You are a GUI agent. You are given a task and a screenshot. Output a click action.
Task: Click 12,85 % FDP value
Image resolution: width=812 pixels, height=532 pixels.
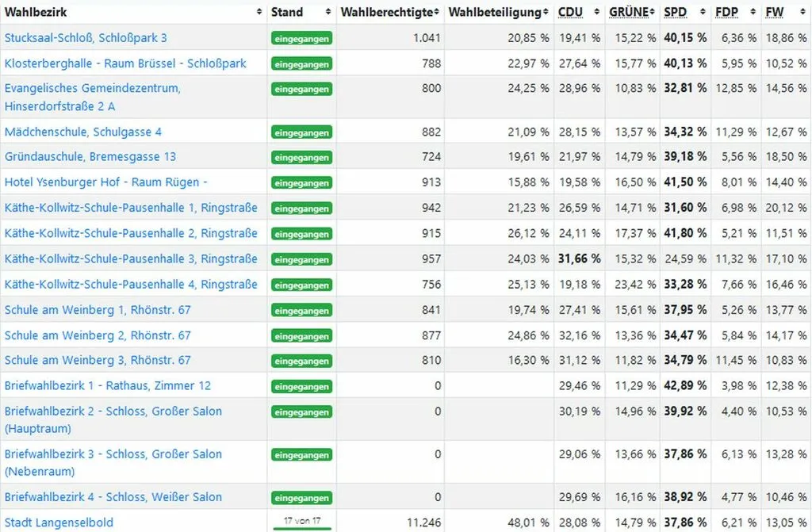(736, 88)
